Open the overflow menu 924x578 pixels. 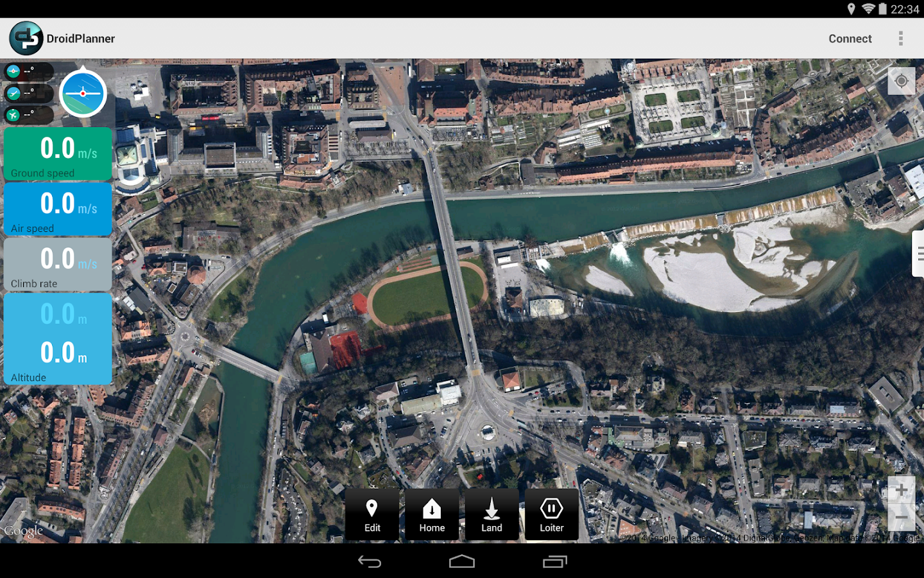pos(902,39)
